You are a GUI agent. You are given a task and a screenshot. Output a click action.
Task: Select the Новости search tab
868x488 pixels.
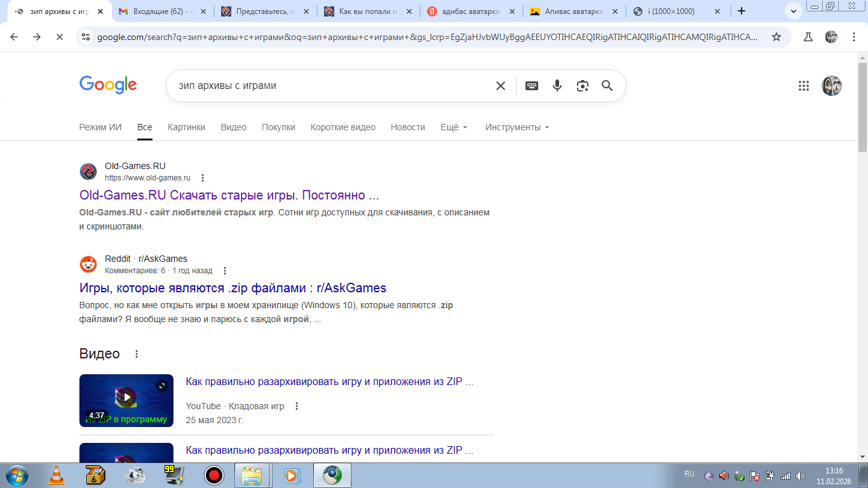point(408,127)
